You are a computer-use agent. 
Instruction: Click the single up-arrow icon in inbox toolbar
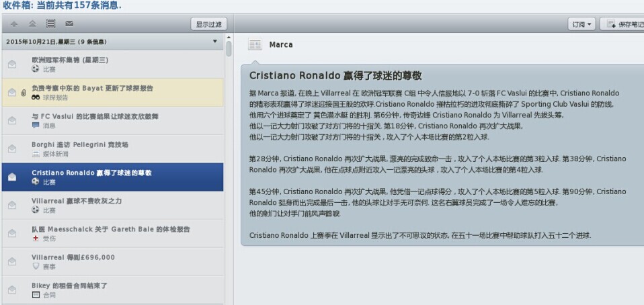[14, 24]
